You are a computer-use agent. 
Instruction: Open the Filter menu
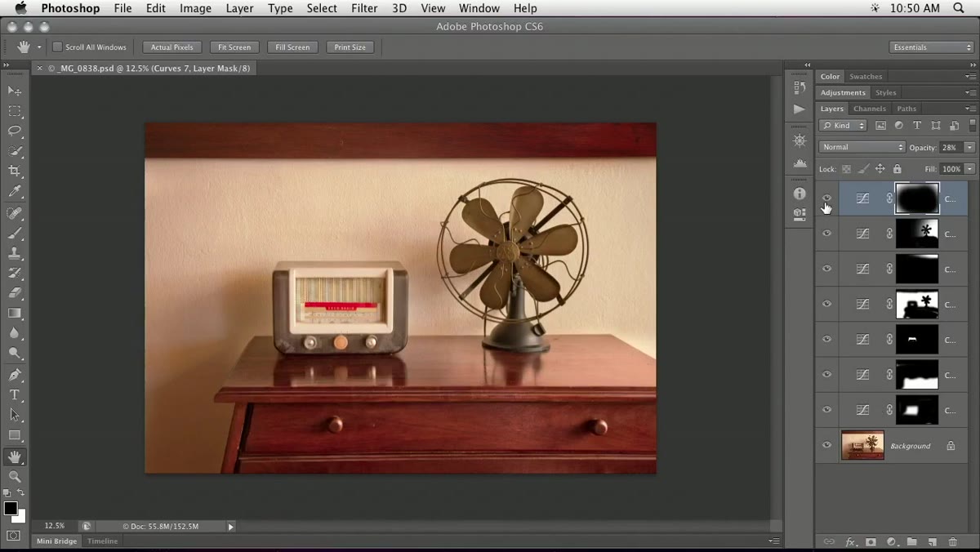(x=364, y=8)
